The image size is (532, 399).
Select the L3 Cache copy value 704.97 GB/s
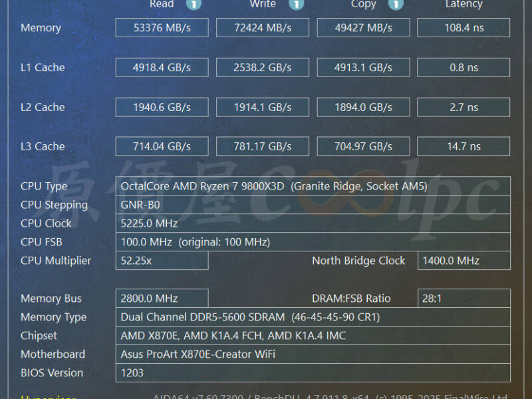click(x=363, y=146)
